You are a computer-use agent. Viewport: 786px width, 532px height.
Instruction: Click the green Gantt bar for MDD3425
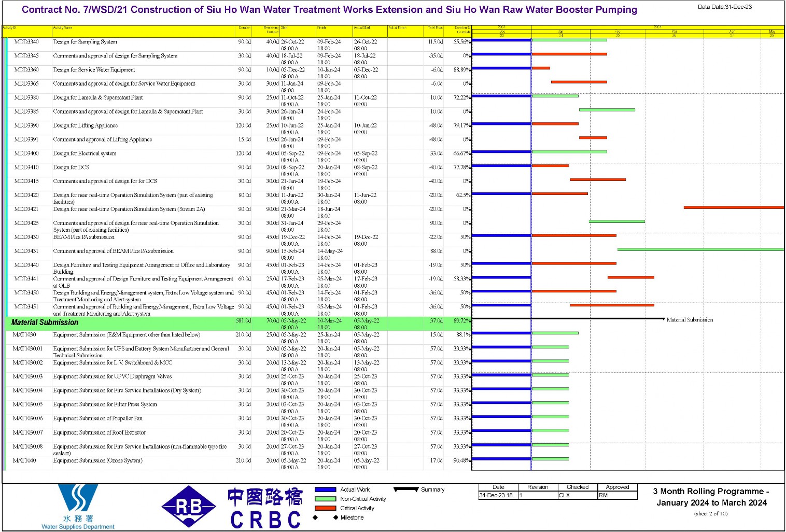coord(617,221)
